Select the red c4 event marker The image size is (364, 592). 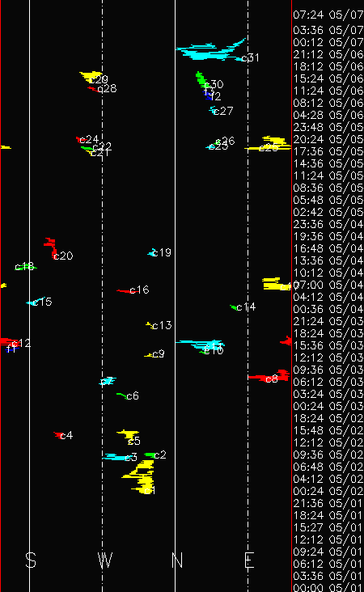click(59, 435)
